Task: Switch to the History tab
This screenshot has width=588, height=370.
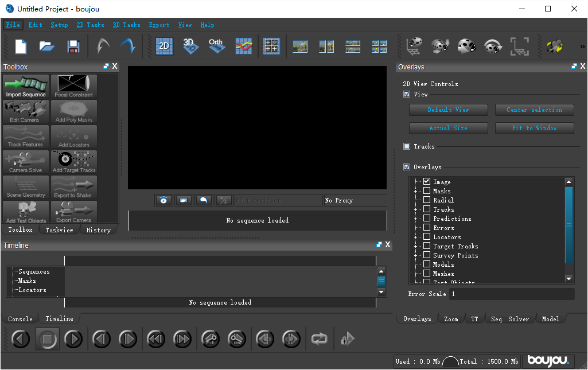Action: pyautogui.click(x=99, y=230)
